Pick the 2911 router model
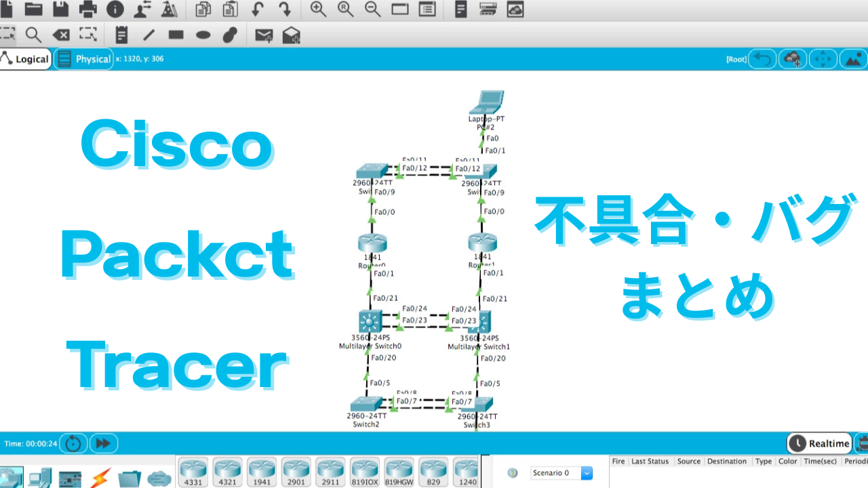Screen dimensions: 868x488 point(331,472)
